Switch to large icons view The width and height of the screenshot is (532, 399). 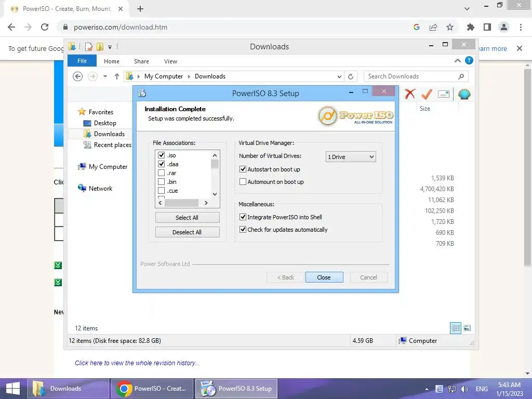467,328
